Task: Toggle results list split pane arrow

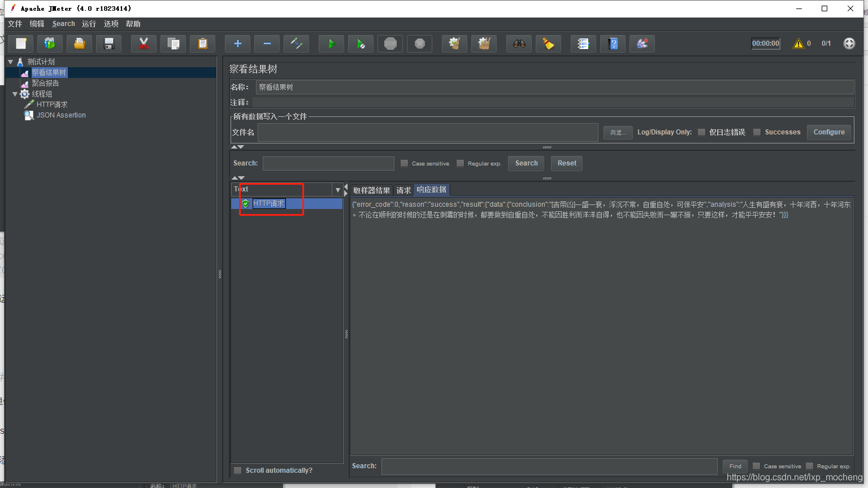Action: [346, 190]
